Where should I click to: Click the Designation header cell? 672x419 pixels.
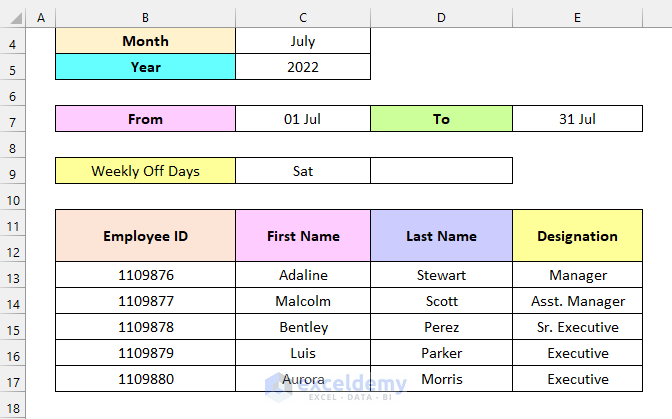(x=577, y=236)
